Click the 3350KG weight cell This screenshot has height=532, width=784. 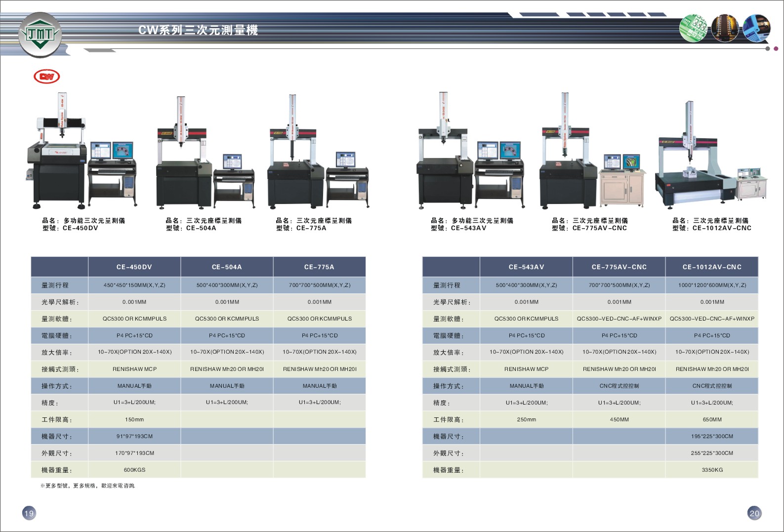point(712,470)
